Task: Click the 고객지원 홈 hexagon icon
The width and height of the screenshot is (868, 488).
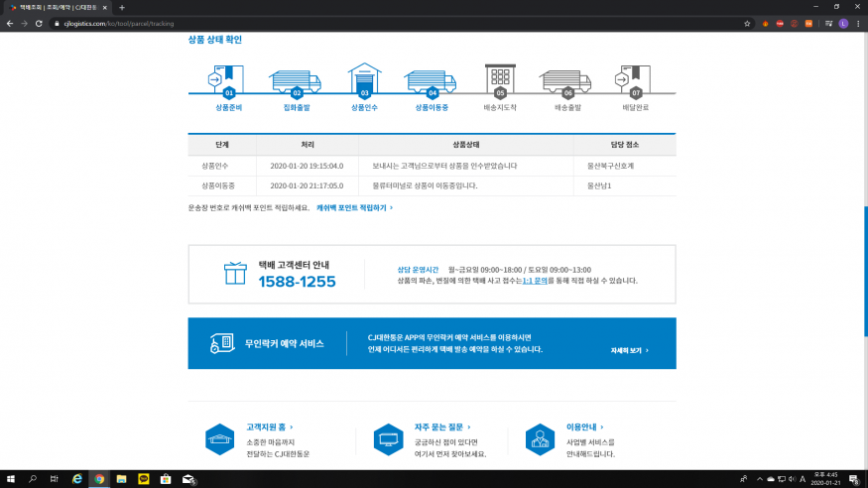Action: [x=219, y=438]
